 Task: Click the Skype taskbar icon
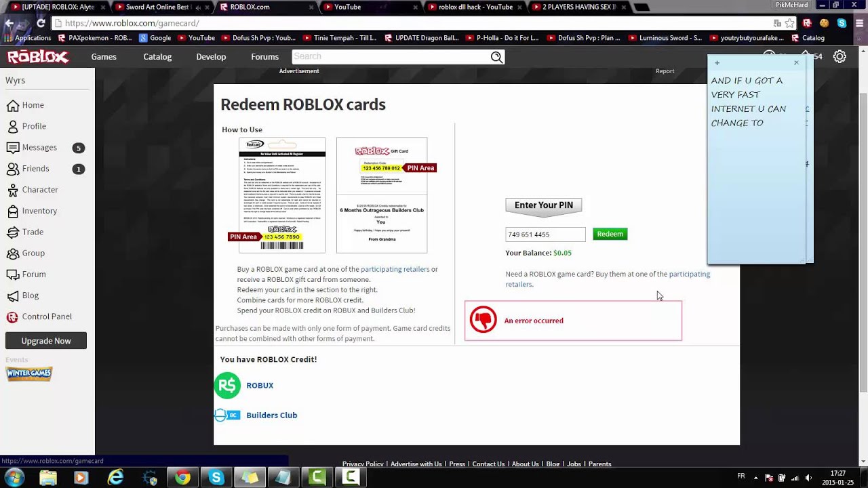pyautogui.click(x=216, y=478)
